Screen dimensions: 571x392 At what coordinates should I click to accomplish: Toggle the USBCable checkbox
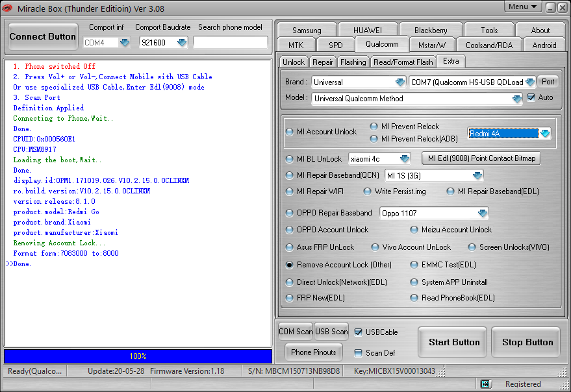point(359,332)
